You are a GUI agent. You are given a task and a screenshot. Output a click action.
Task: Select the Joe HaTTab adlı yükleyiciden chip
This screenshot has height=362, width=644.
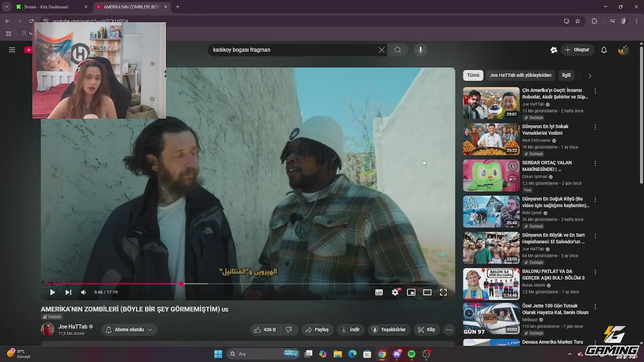tap(520, 75)
